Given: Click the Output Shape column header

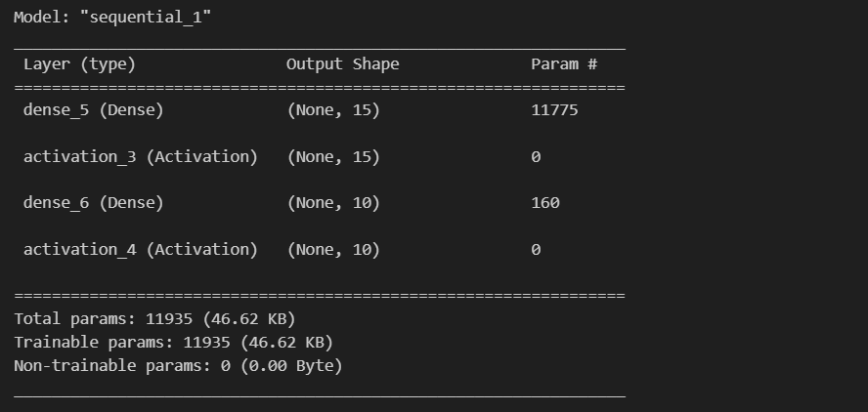Looking at the screenshot, I should [x=343, y=64].
